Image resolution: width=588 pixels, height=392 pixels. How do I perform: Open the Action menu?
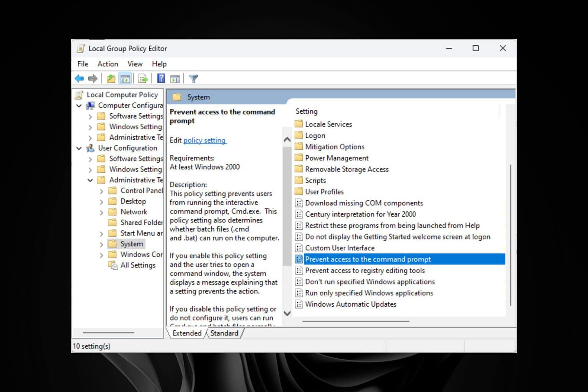click(x=108, y=64)
